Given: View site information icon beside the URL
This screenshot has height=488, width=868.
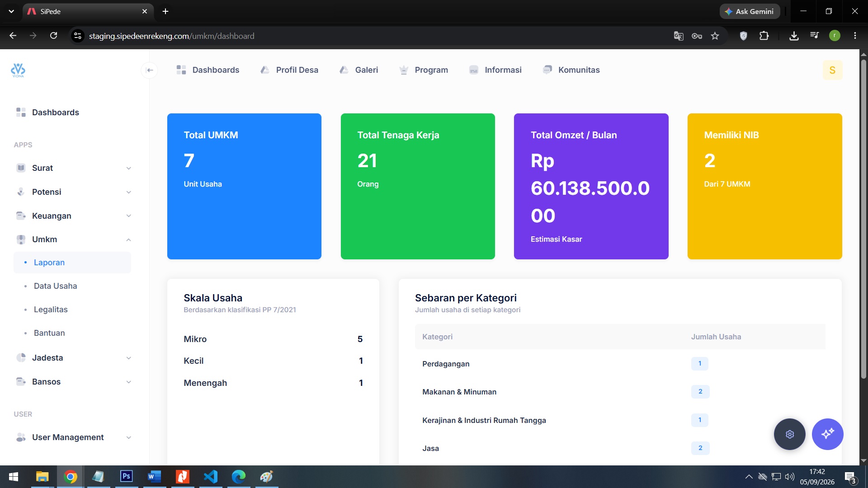Looking at the screenshot, I should 78,36.
